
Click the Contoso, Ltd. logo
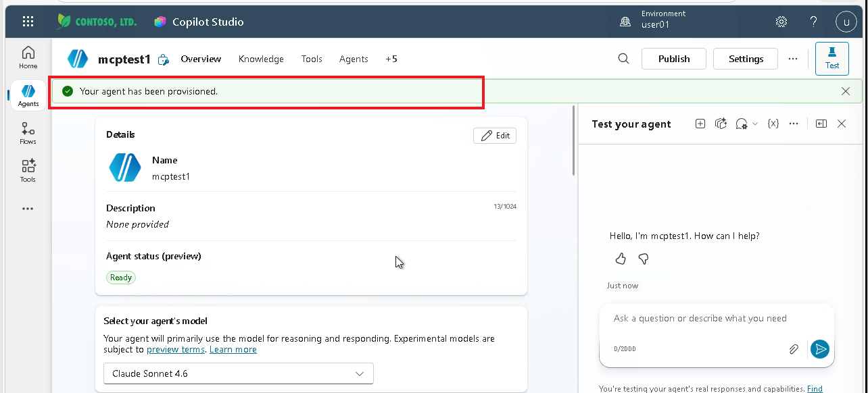coord(97,22)
